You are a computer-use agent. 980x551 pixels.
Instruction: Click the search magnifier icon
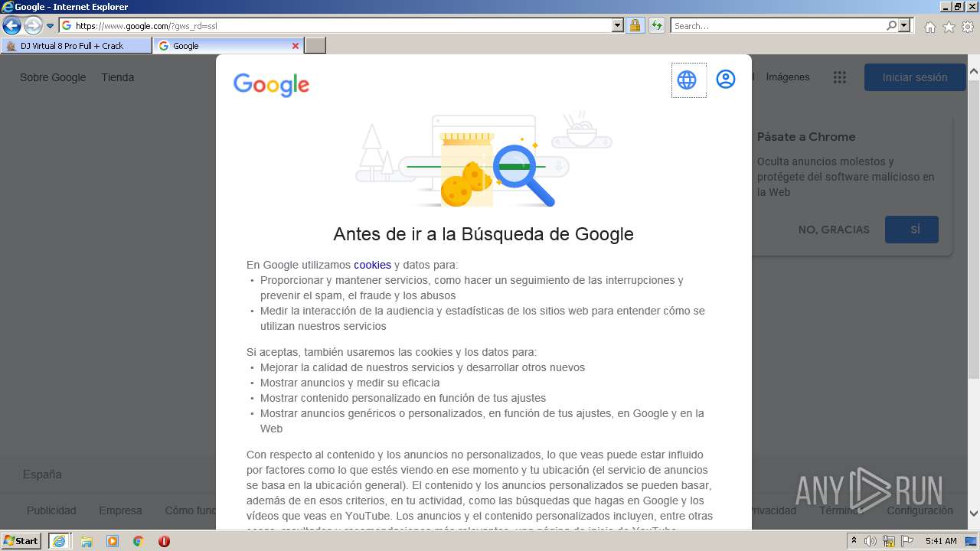point(892,25)
